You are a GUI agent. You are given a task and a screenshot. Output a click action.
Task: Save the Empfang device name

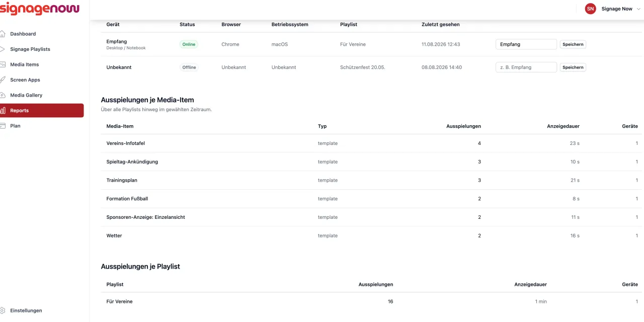573,44
